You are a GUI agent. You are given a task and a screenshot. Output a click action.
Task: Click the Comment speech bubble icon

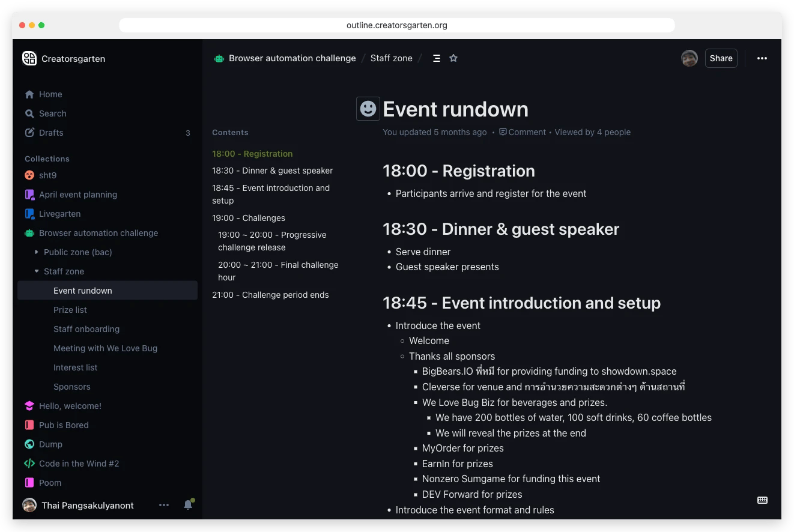(x=503, y=132)
